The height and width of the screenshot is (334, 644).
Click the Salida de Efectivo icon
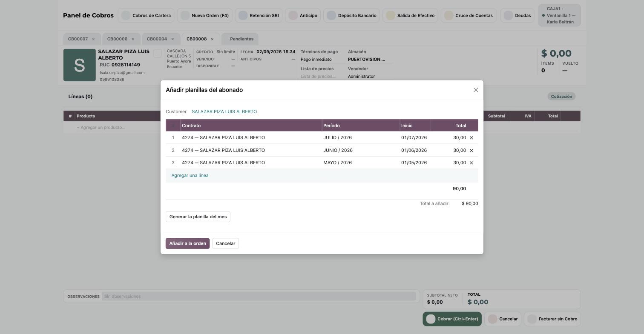391,15
